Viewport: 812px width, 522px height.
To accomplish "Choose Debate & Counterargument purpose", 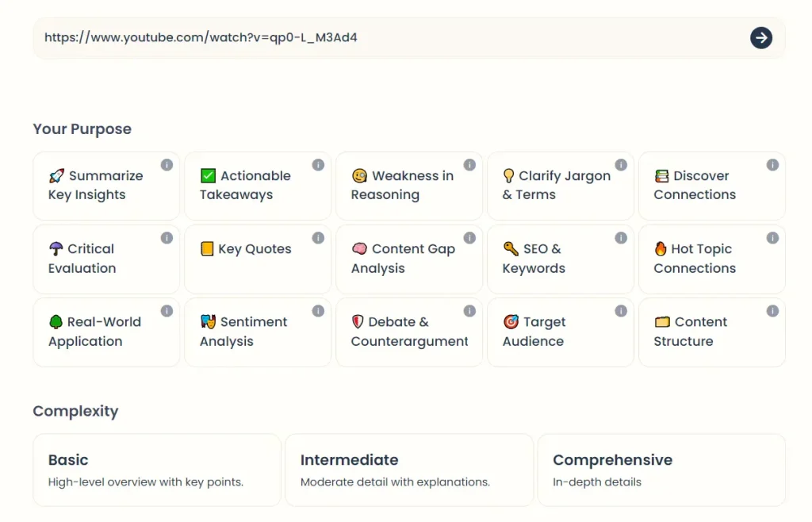I will pyautogui.click(x=408, y=332).
